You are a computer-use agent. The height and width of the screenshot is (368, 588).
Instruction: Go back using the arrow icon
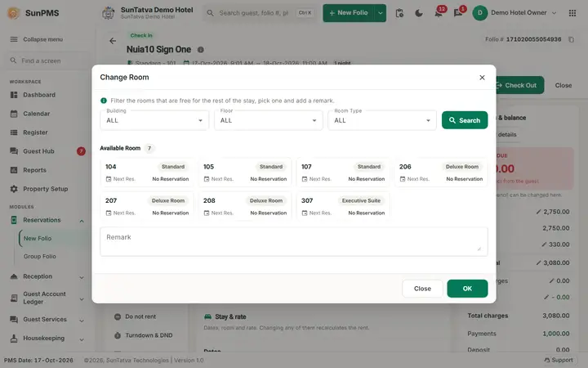pos(113,41)
